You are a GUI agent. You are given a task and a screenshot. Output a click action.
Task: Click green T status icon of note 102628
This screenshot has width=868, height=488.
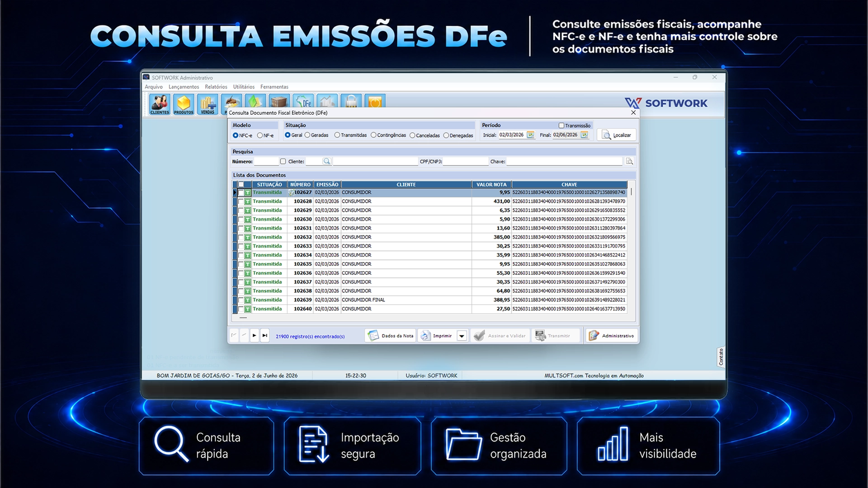coord(248,202)
